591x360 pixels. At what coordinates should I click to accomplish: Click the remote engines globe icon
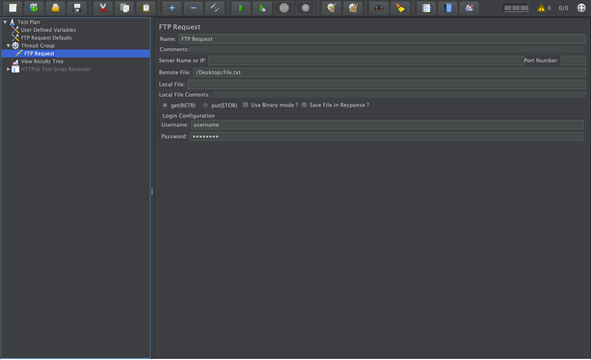point(581,8)
